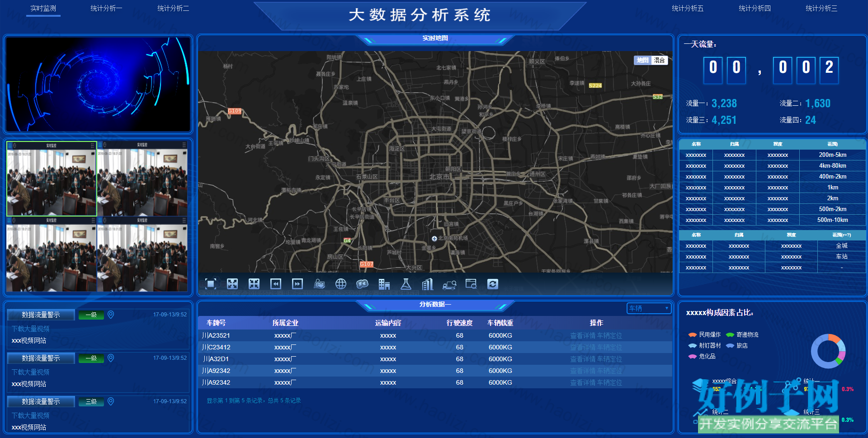Click the fast-forward icon in map toolbar
This screenshot has width=868, height=438.
point(297,284)
